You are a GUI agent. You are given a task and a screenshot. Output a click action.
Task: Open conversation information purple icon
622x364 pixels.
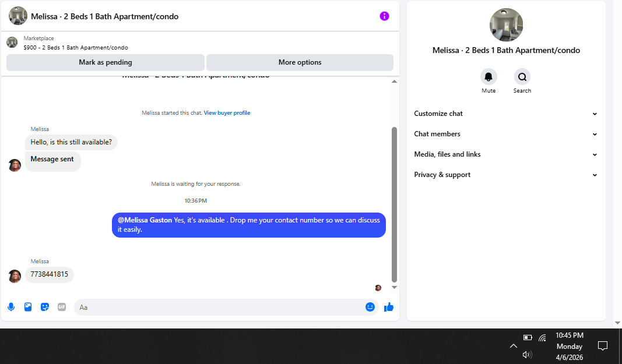point(384,16)
